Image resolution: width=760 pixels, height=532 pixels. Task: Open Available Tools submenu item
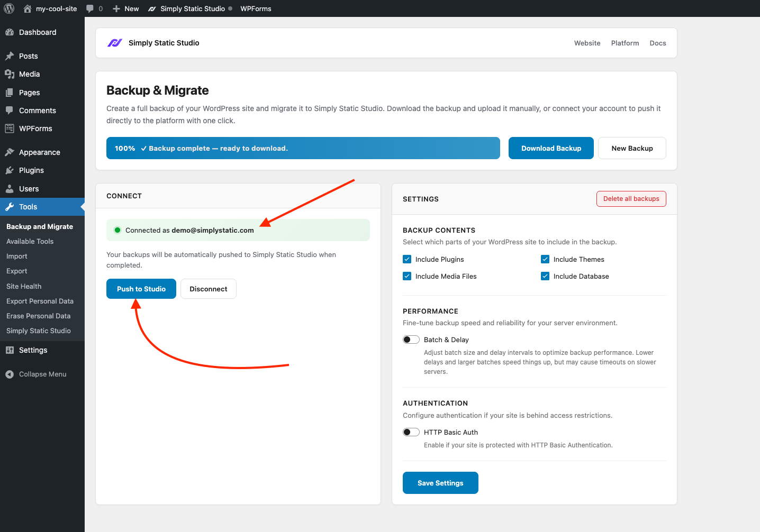click(30, 241)
